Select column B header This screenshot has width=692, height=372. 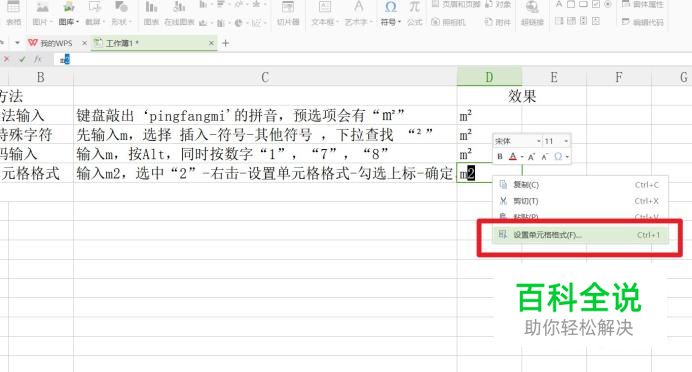pos(41,77)
